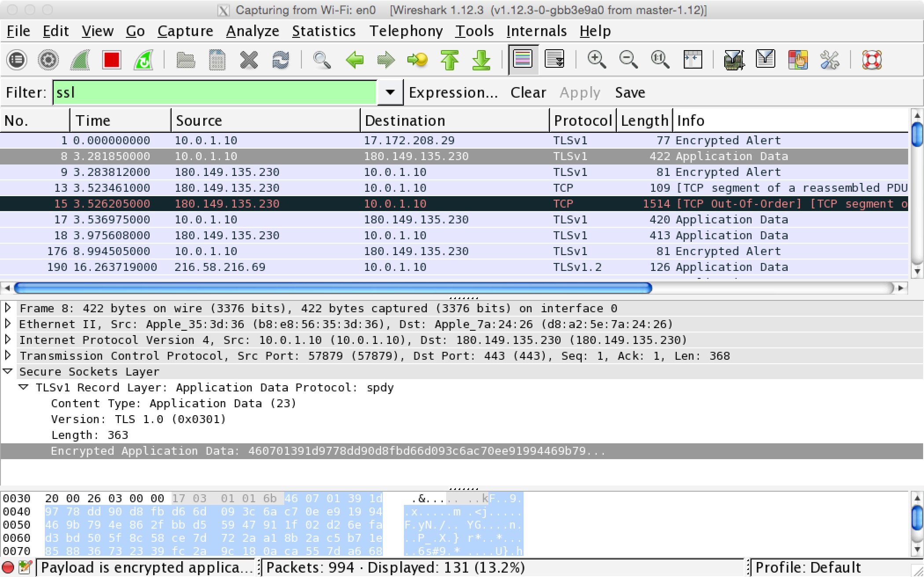
Task: Click the find packet magnifier icon
Action: 322,60
